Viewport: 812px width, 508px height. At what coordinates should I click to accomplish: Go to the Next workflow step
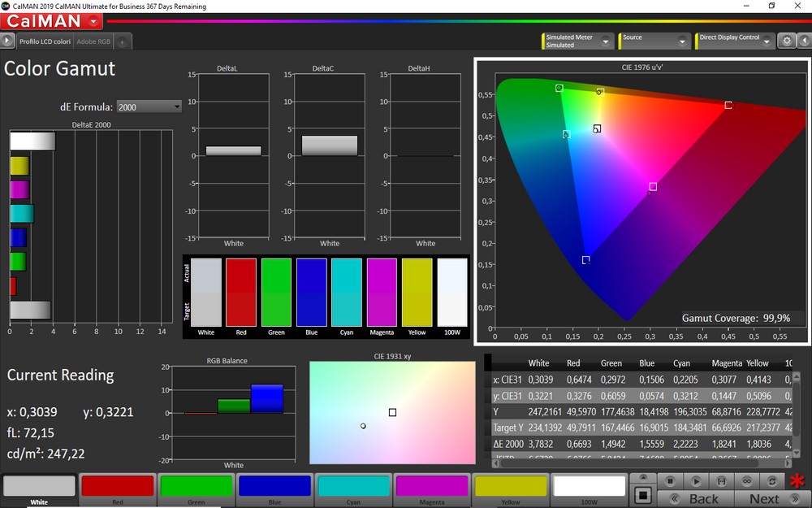(x=764, y=498)
